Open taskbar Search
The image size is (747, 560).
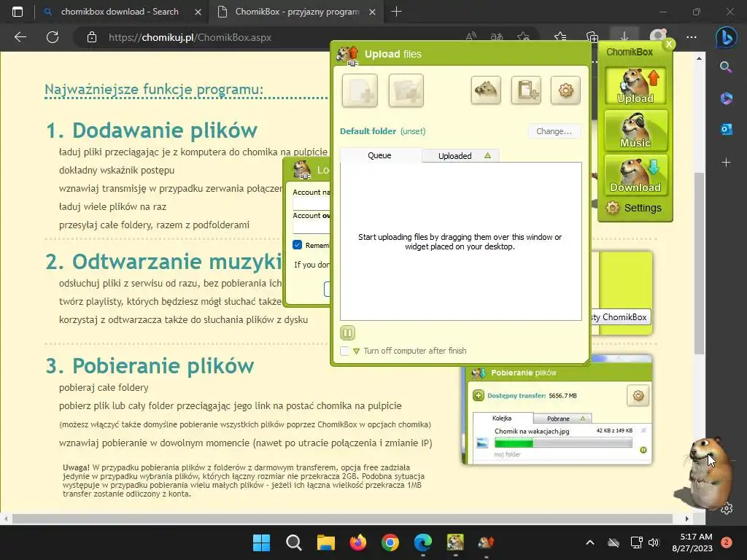[x=293, y=542]
